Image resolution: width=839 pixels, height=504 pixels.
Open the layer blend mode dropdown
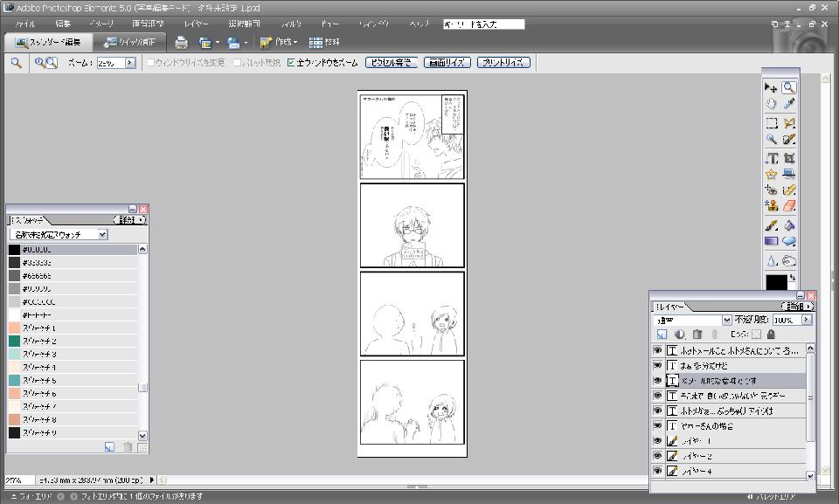pos(726,320)
